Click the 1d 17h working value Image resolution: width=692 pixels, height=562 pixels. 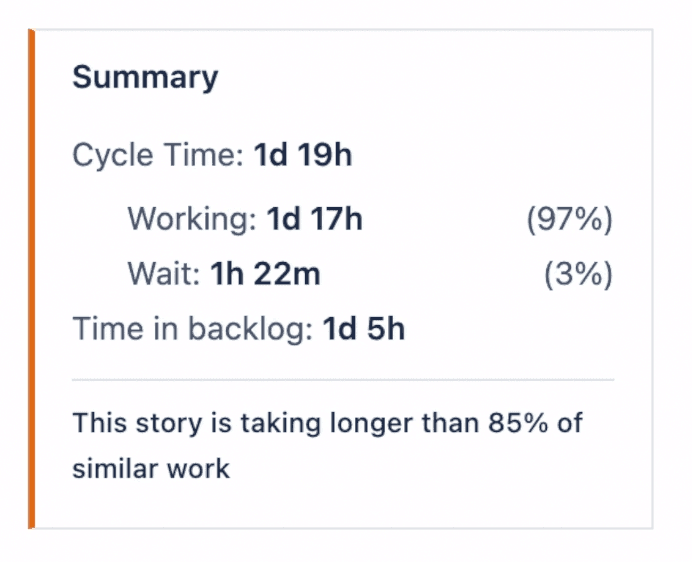(x=314, y=219)
